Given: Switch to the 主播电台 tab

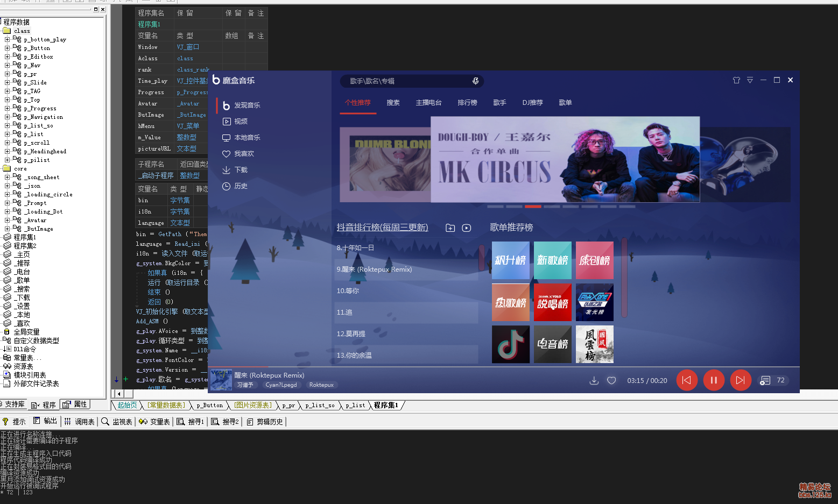Looking at the screenshot, I should (429, 103).
